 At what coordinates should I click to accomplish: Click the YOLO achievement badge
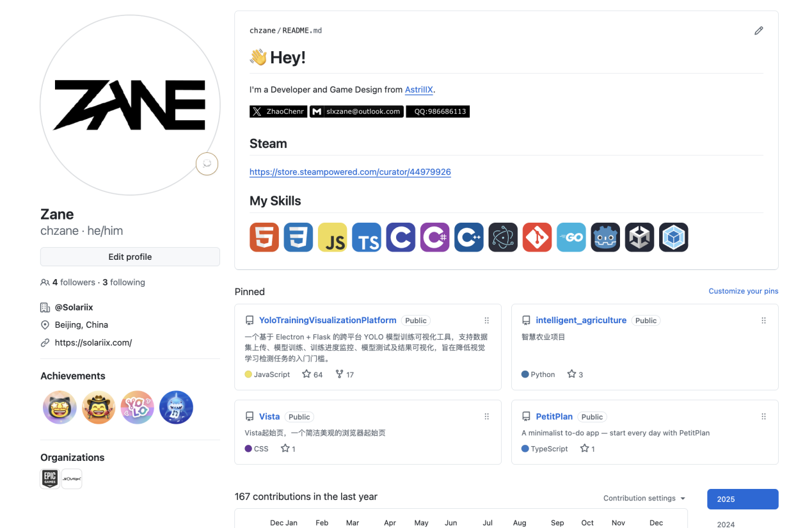pyautogui.click(x=138, y=408)
